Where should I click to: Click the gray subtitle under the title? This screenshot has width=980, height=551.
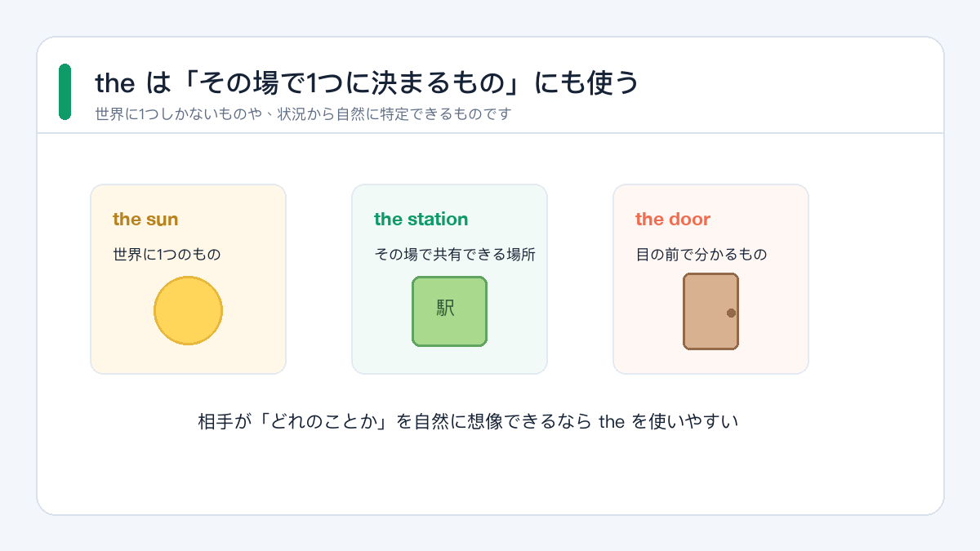pos(303,114)
